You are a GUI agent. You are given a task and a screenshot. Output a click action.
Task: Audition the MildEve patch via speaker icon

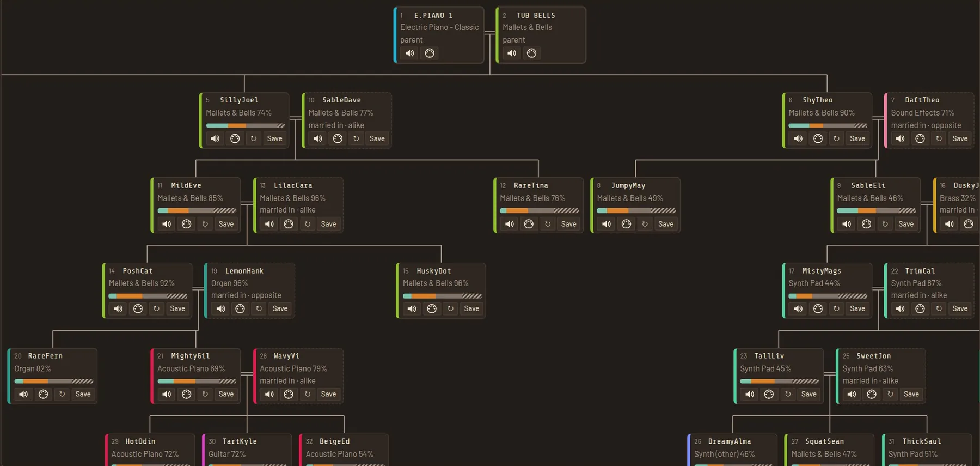pyautogui.click(x=167, y=224)
